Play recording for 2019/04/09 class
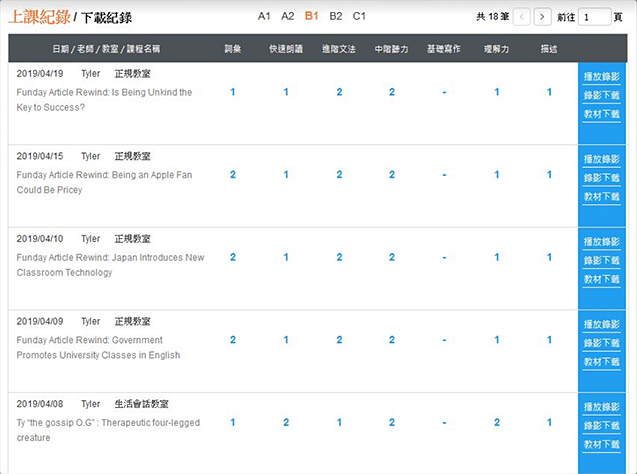The height and width of the screenshot is (474, 637). pyautogui.click(x=602, y=324)
